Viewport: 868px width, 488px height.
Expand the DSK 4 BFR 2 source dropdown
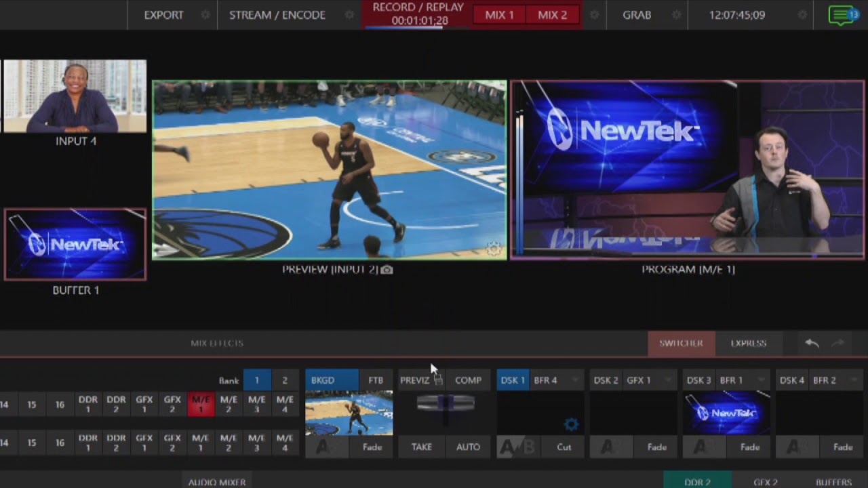coord(854,380)
